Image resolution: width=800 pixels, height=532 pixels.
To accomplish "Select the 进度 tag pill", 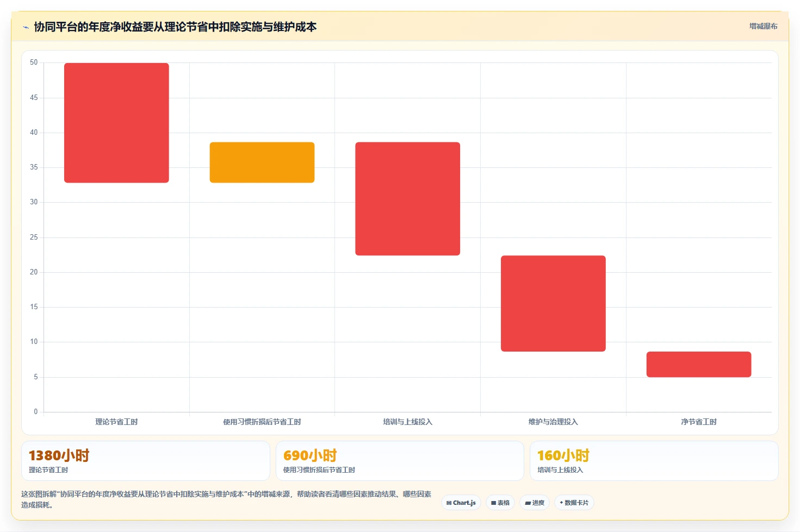I will tap(535, 503).
